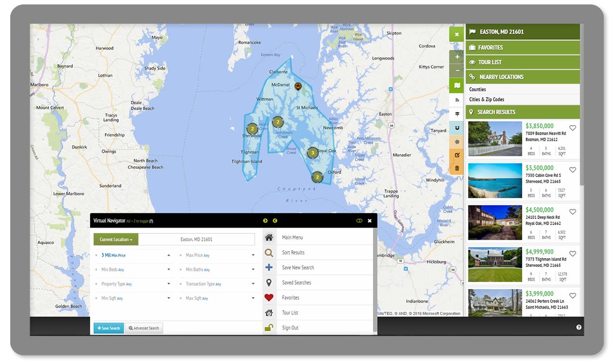Delete drawn shape with trash icon
The height and width of the screenshot is (364, 614).
(456, 168)
